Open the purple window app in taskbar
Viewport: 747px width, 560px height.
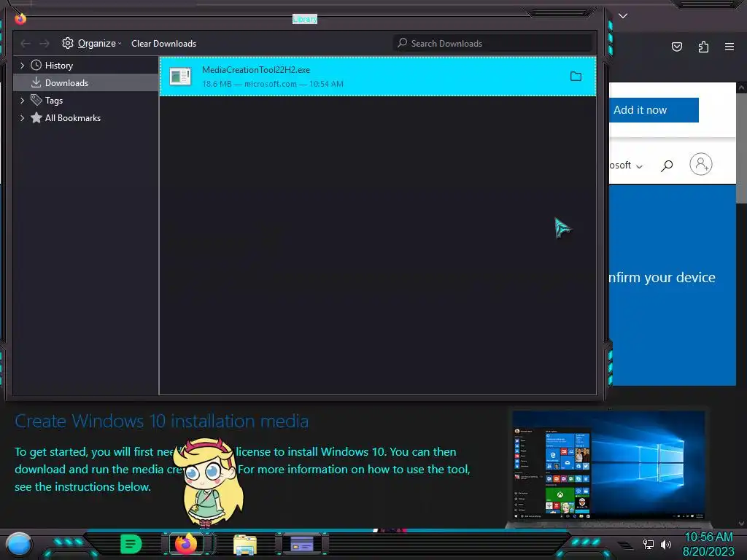tap(301, 543)
